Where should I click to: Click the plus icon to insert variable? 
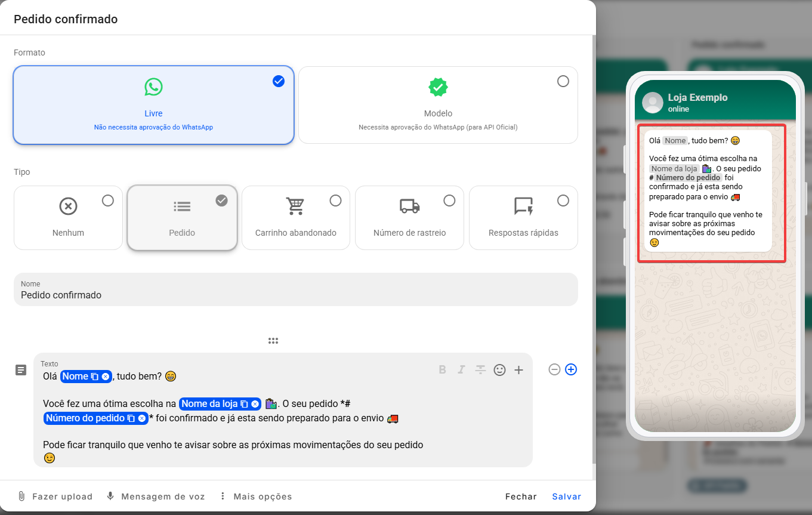click(x=518, y=370)
